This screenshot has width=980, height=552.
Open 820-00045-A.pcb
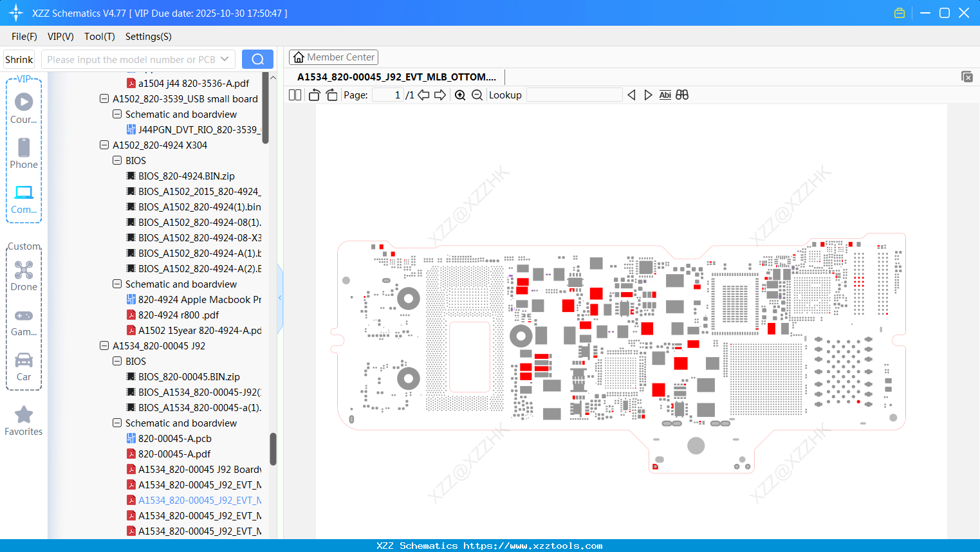(x=169, y=439)
